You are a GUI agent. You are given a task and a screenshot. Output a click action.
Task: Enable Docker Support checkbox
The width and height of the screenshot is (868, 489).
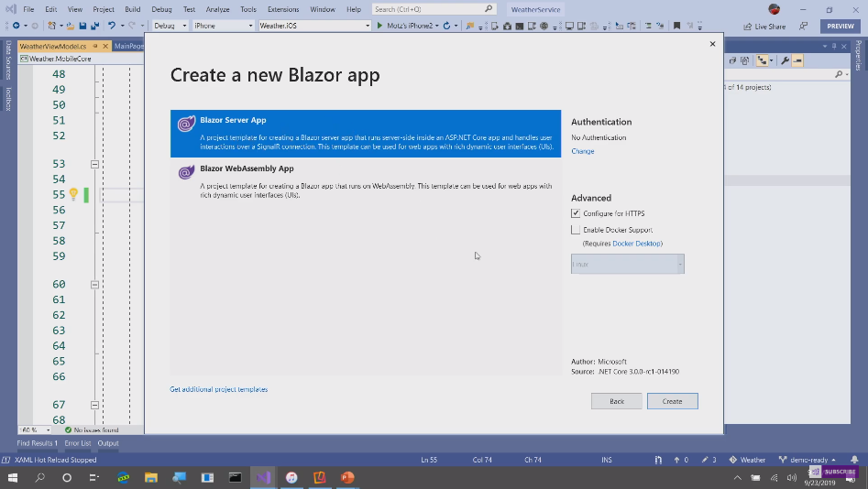(x=576, y=230)
